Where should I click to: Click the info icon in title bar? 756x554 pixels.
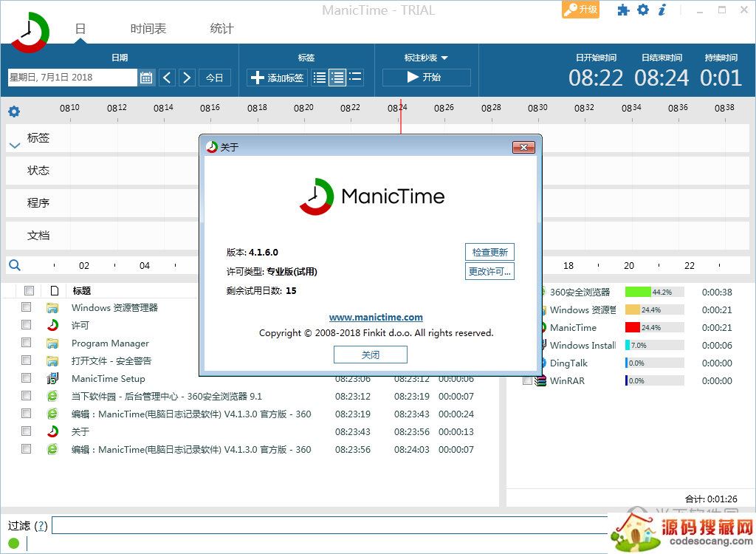[662, 10]
